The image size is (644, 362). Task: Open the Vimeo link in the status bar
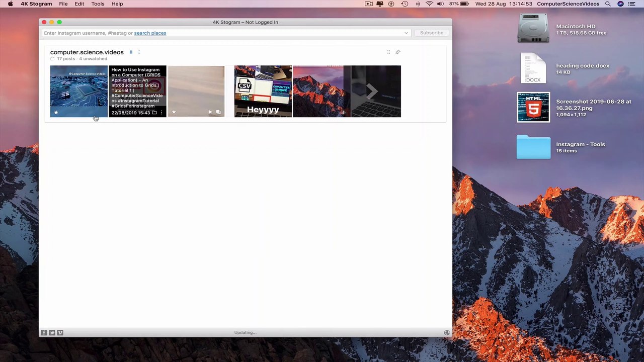[x=60, y=332]
